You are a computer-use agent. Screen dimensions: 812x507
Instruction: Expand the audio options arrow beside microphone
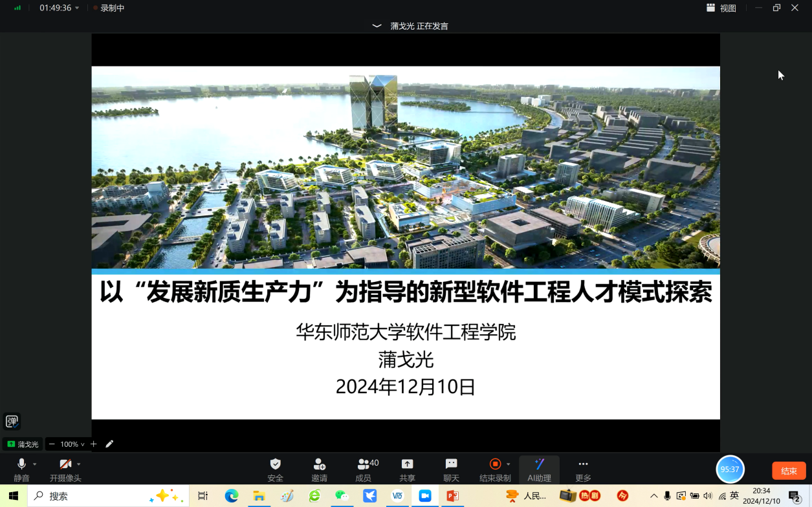click(35, 464)
